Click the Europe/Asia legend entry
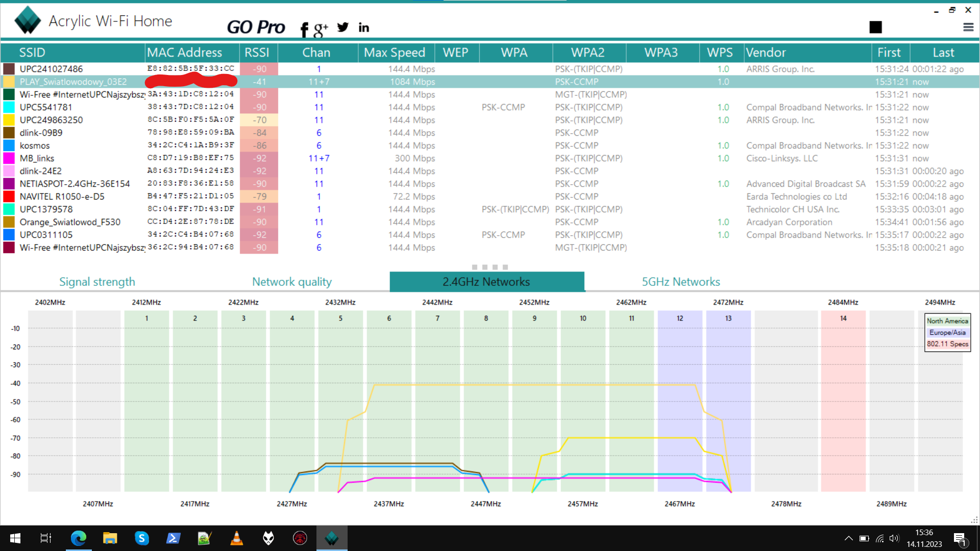Image resolution: width=980 pixels, height=551 pixels. click(947, 332)
